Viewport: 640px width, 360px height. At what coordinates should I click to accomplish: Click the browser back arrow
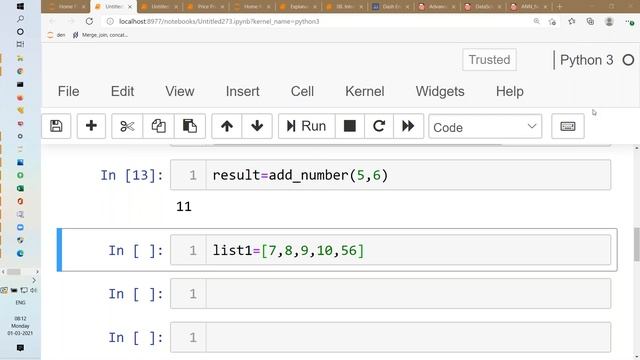(x=52, y=21)
